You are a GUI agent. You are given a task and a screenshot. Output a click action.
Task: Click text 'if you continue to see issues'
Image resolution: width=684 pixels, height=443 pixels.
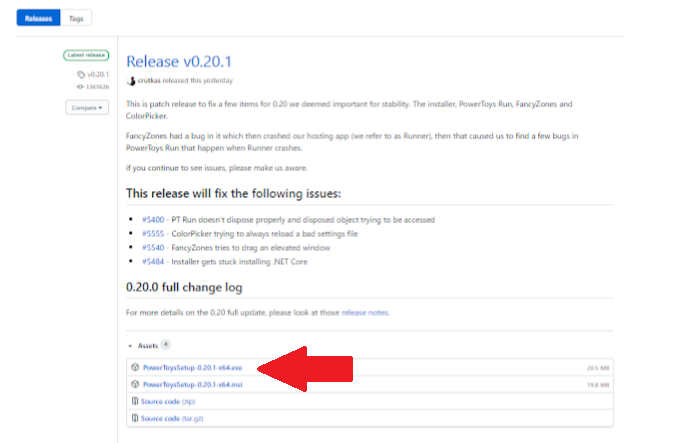[x=175, y=168]
